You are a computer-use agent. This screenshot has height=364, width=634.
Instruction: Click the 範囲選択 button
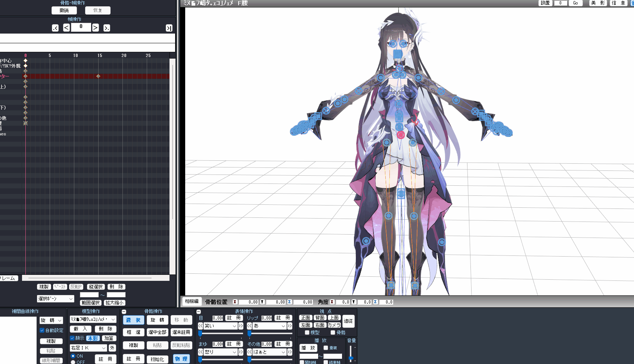(x=90, y=303)
